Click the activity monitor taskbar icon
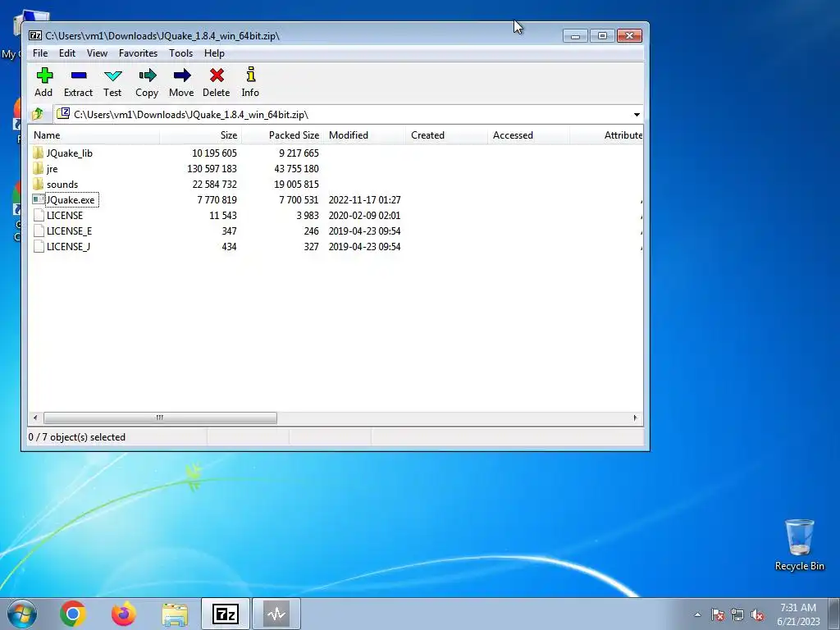This screenshot has height=630, width=840. pyautogui.click(x=276, y=614)
